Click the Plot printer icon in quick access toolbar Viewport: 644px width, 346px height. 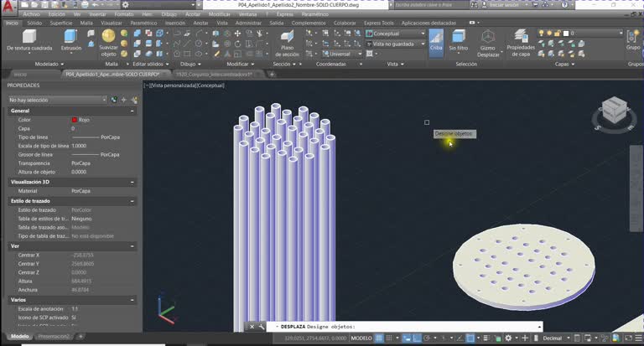(85, 5)
